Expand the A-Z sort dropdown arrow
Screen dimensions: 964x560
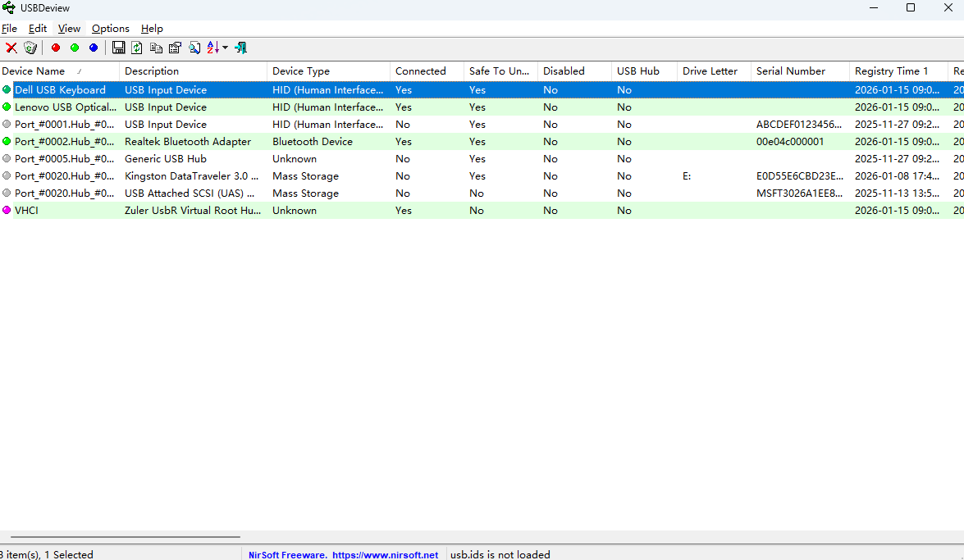[226, 48]
